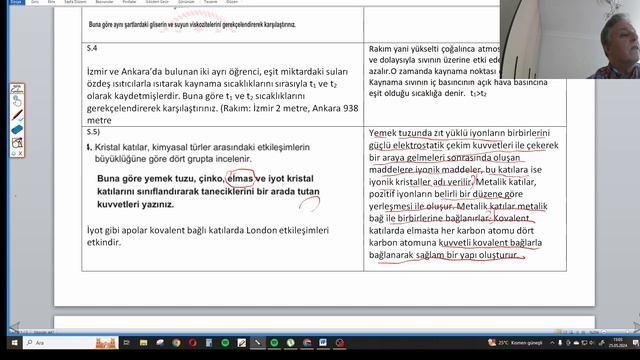Switch to the Ekle ribbon tab

(x=51, y=2)
